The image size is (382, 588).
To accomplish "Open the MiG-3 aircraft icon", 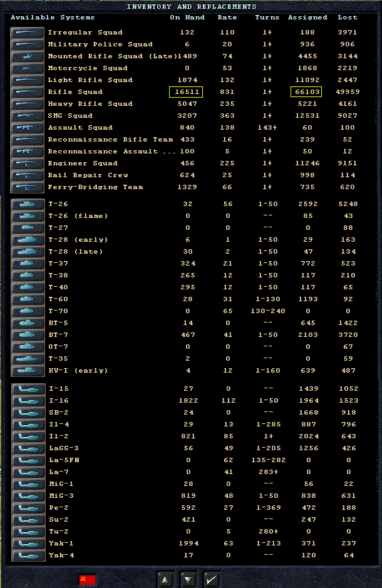I will point(28,496).
